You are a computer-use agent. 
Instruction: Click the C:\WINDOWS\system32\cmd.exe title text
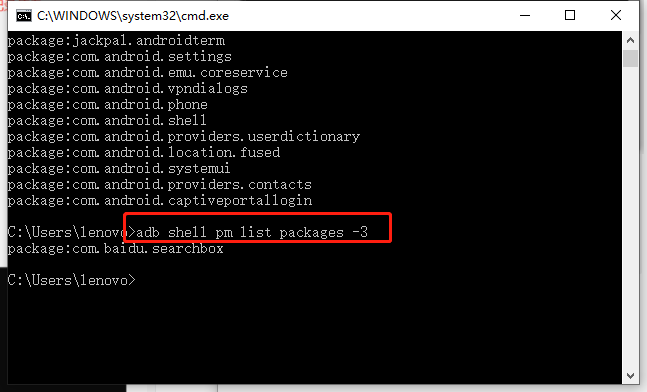(x=133, y=16)
